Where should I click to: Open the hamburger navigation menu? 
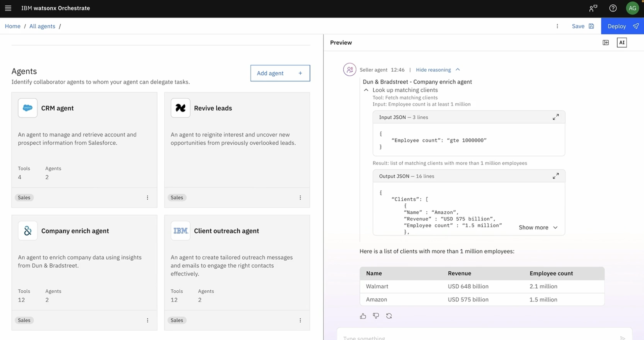8,8
